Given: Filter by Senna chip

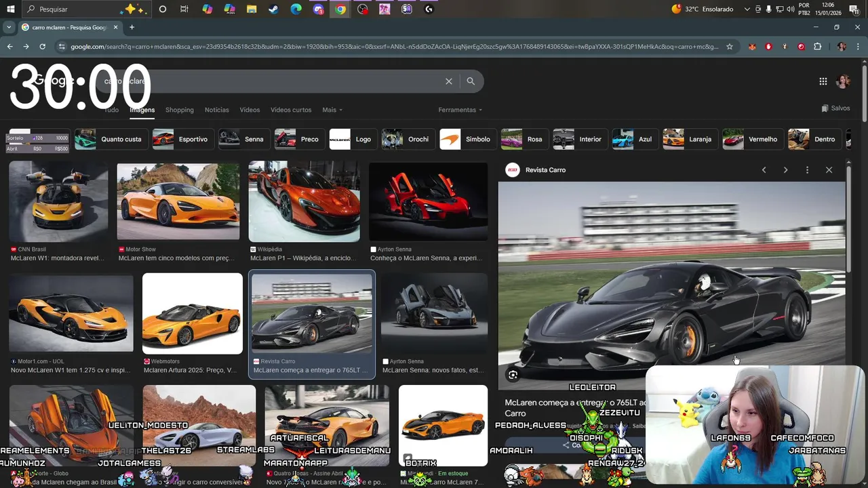Looking at the screenshot, I should click(244, 139).
